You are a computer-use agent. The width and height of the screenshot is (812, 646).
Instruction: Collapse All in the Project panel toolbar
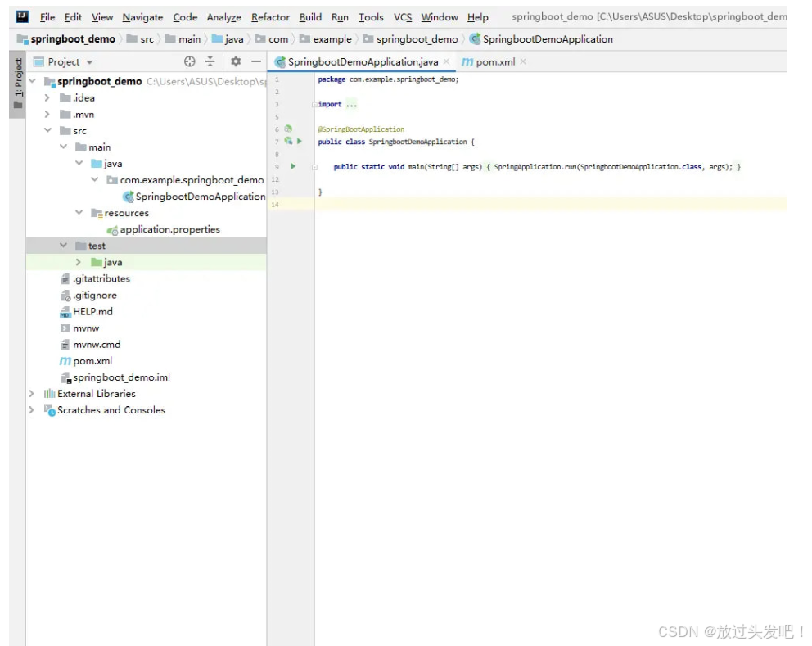click(211, 61)
